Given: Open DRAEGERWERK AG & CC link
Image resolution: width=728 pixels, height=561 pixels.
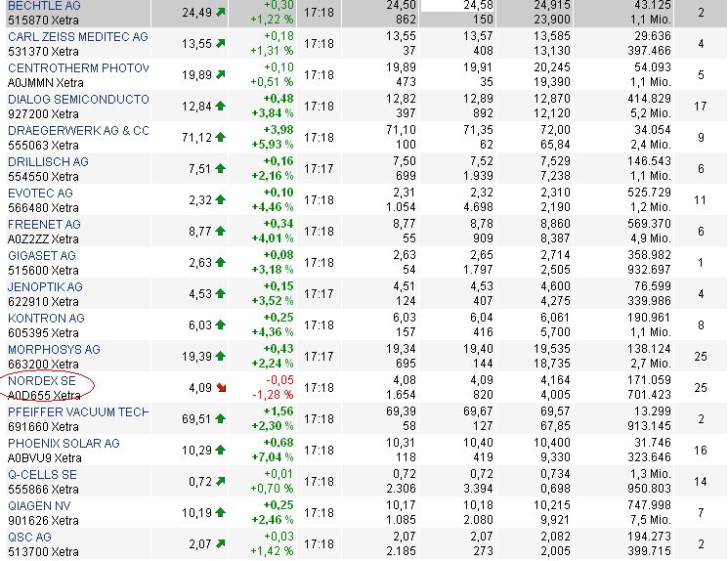Looking at the screenshot, I should click(78, 131).
